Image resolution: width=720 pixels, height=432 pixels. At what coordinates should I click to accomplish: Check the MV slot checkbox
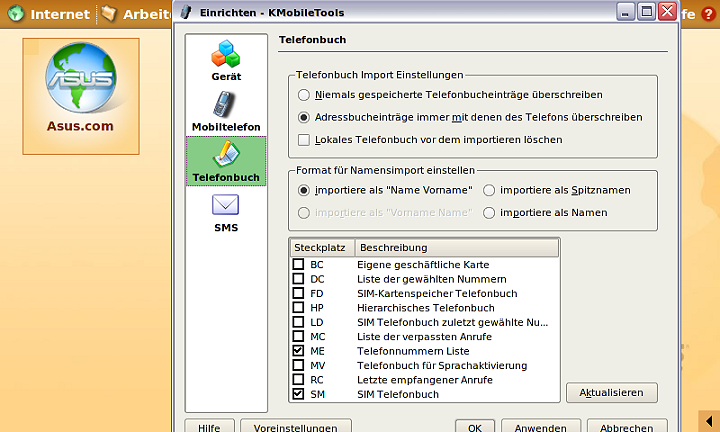pos(298,365)
